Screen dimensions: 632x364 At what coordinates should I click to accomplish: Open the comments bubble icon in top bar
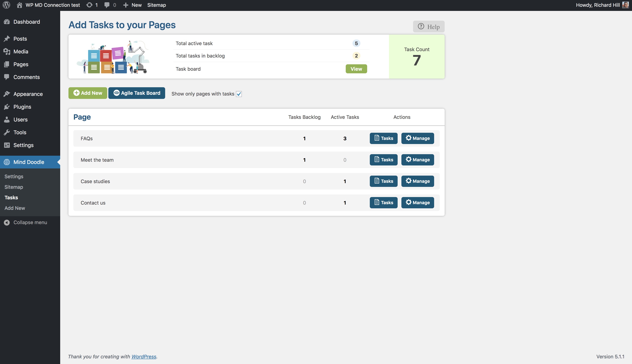click(x=107, y=5)
